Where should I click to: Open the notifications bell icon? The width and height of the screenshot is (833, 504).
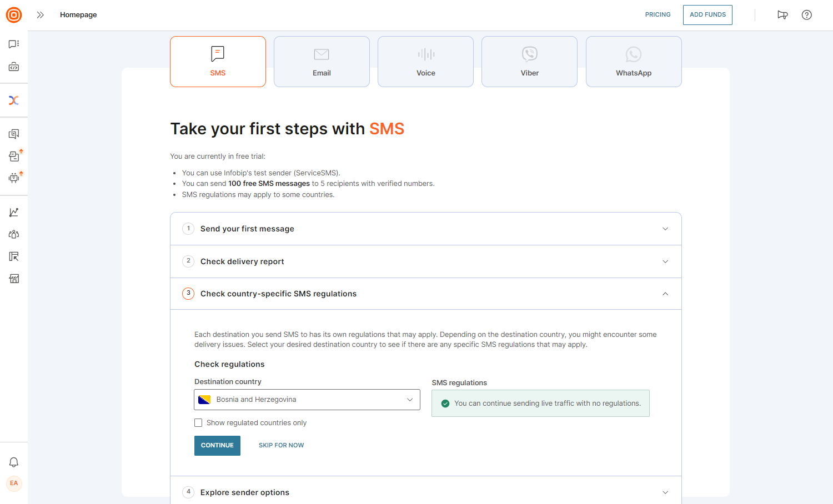[14, 462]
